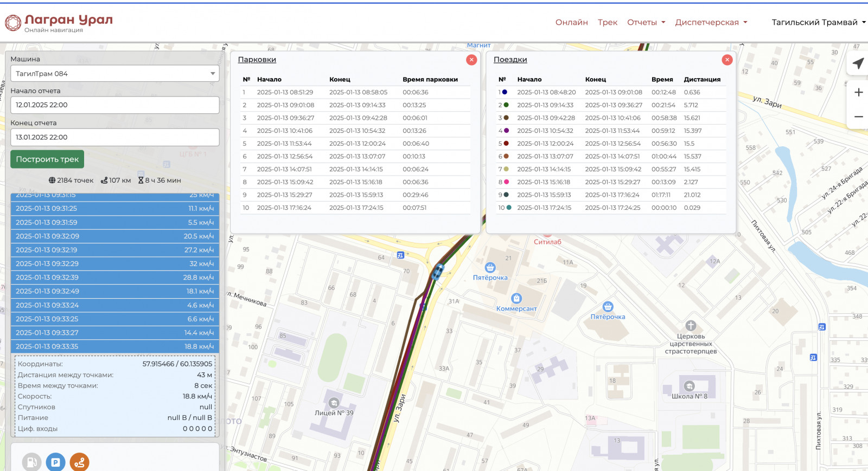Expand the Отчеты menu
Viewport: 868px width, 471px height.
(x=646, y=22)
